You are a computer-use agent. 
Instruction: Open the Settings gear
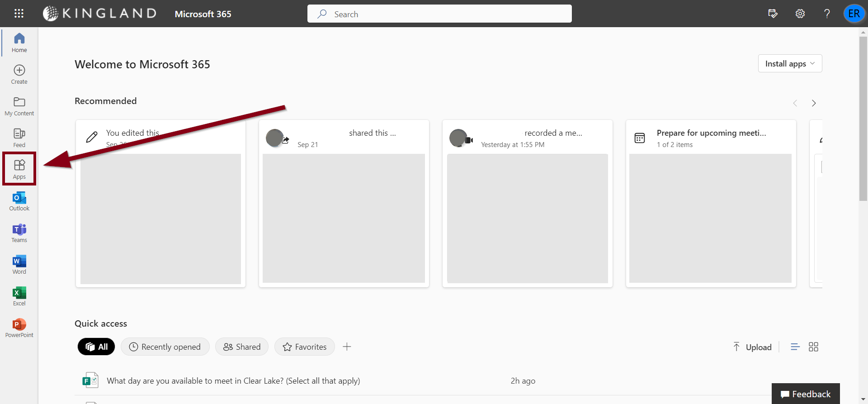[800, 14]
